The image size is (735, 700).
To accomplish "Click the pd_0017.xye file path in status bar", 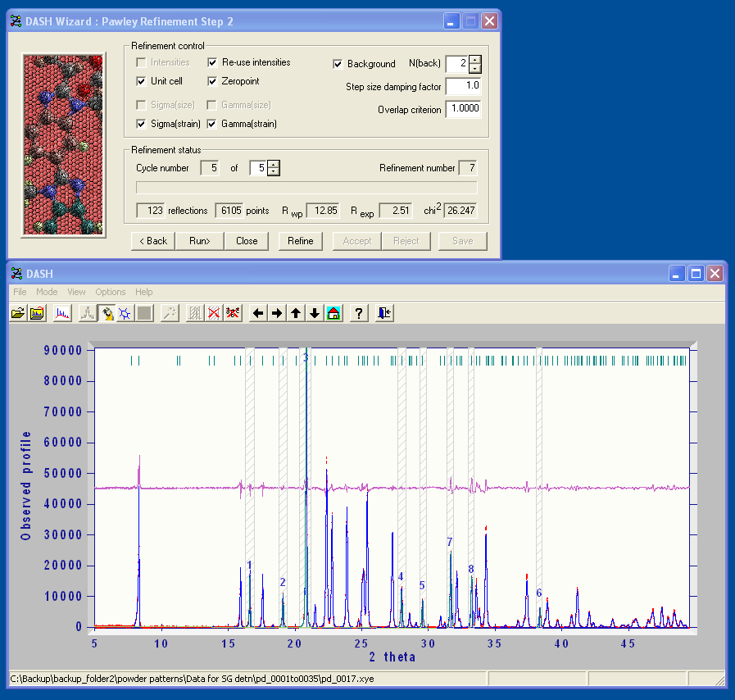I will pos(193,679).
